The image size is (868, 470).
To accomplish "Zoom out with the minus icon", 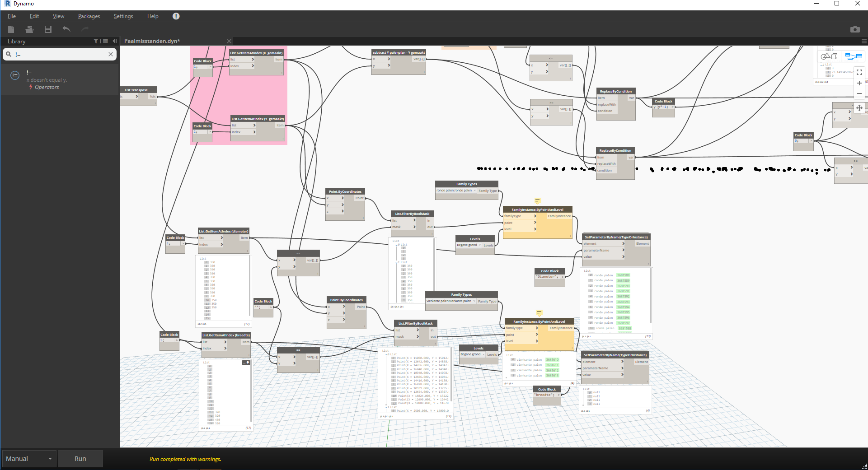I will [x=859, y=93].
